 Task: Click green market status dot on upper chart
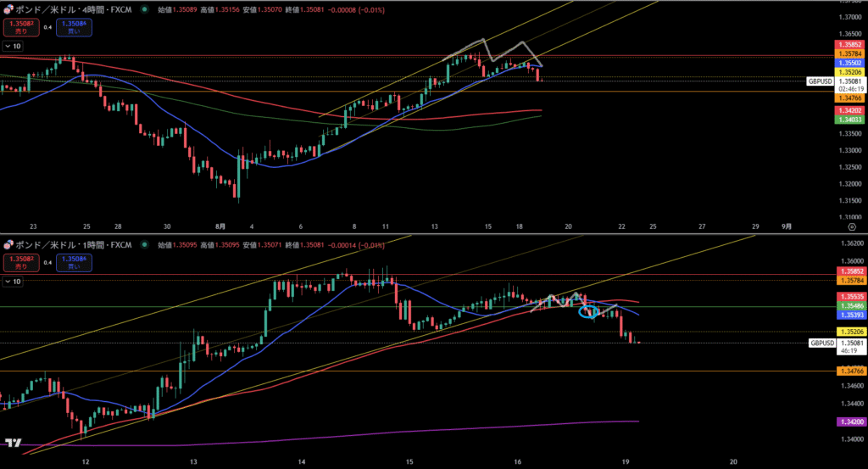coord(145,9)
